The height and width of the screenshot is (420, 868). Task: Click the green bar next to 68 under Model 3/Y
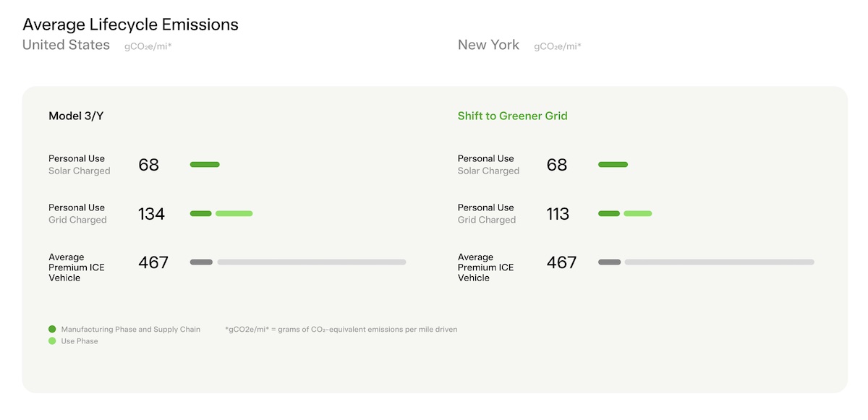tap(205, 165)
